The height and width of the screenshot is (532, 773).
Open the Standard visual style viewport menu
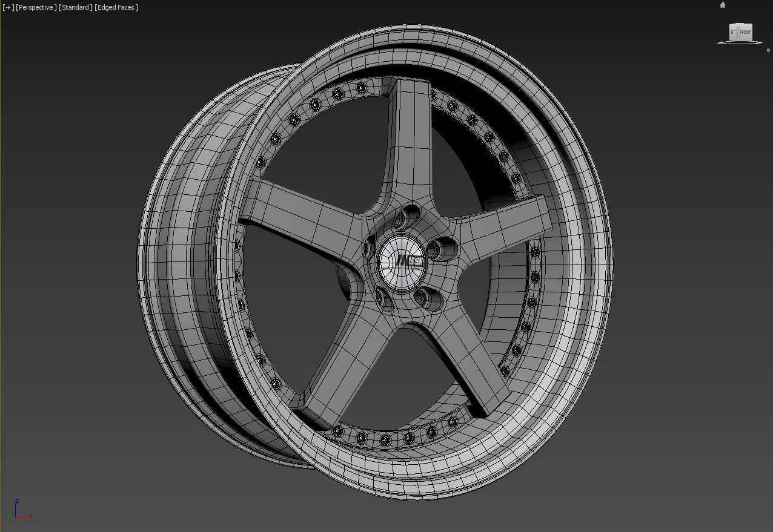[x=76, y=7]
